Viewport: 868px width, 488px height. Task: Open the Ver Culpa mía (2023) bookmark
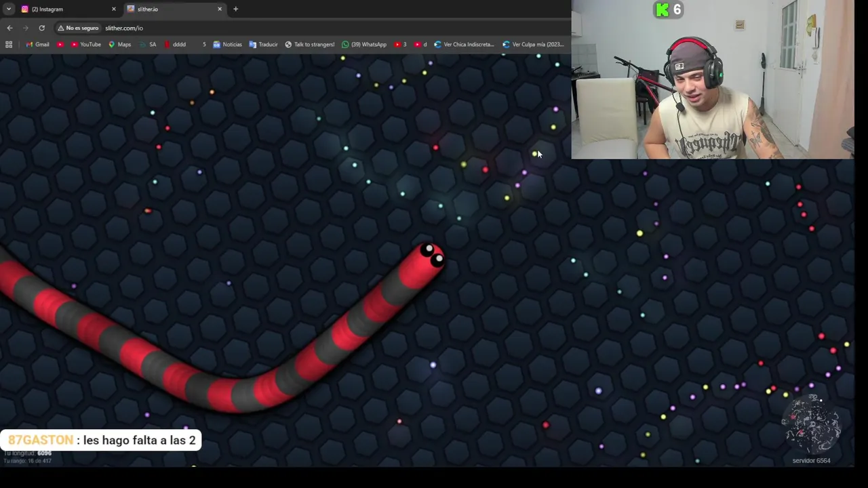(x=533, y=44)
